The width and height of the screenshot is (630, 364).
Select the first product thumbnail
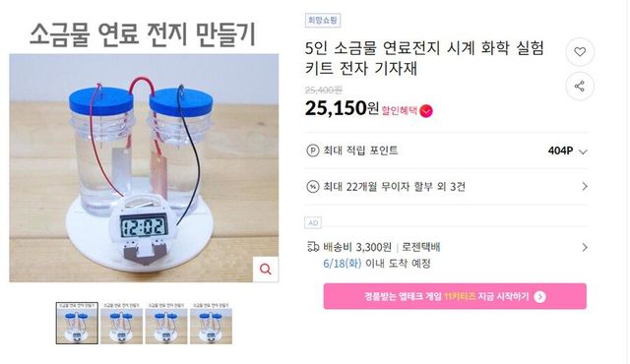coord(77,323)
